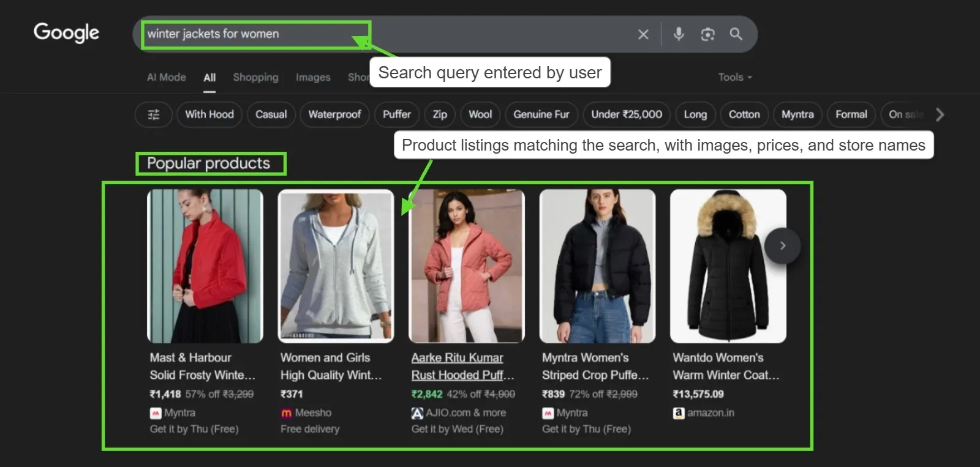The height and width of the screenshot is (467, 980).
Task: Click the Myntra store icon under Mast & Harbour
Action: [156, 413]
